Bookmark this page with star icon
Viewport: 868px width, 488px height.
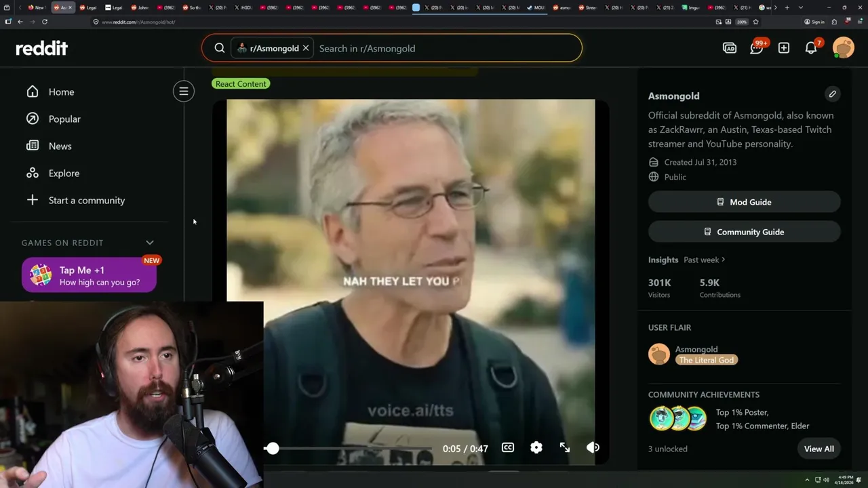tap(755, 22)
